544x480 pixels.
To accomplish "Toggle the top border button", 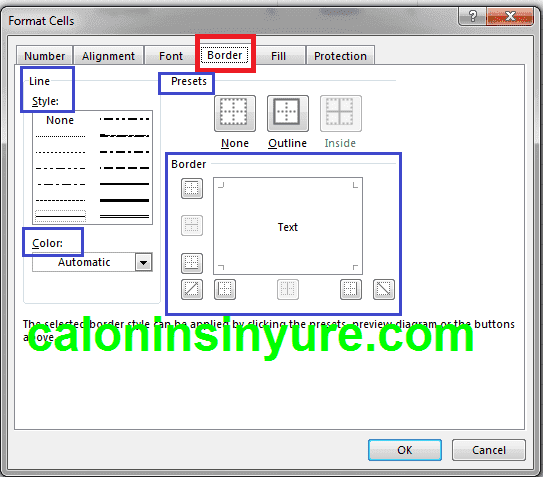I will [192, 189].
